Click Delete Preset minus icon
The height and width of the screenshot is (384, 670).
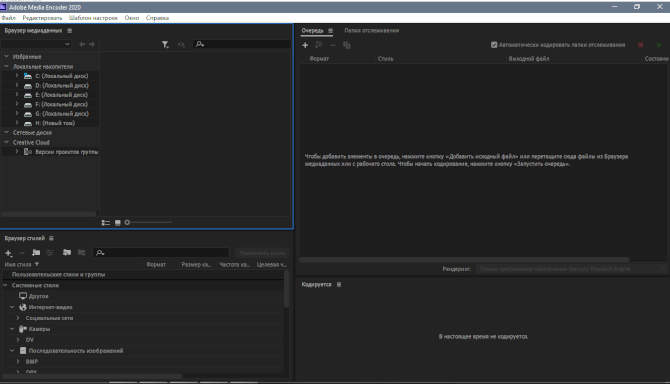pos(22,253)
